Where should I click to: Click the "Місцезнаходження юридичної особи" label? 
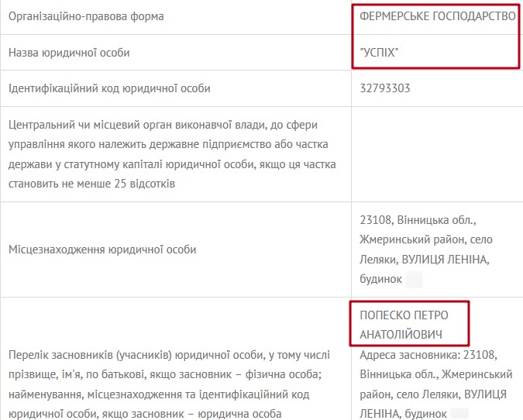tap(102, 250)
